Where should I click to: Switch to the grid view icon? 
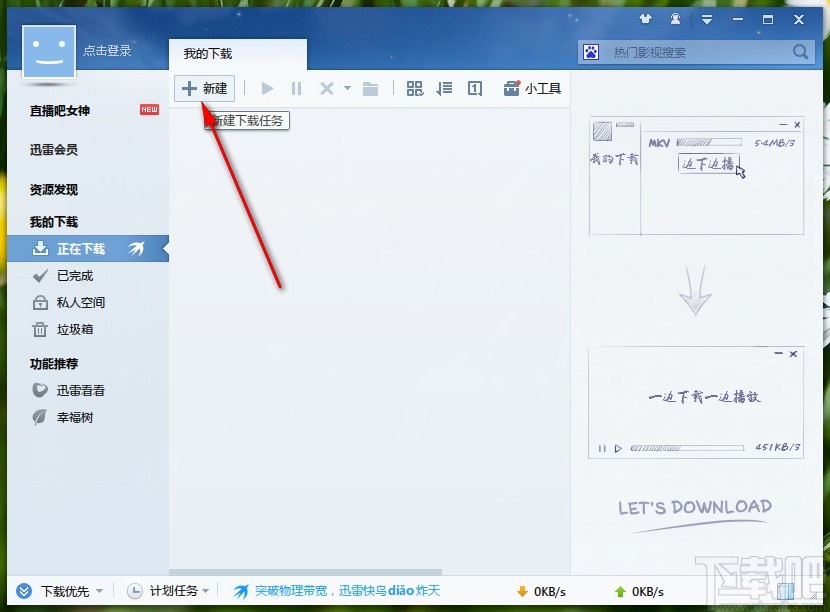[414, 88]
